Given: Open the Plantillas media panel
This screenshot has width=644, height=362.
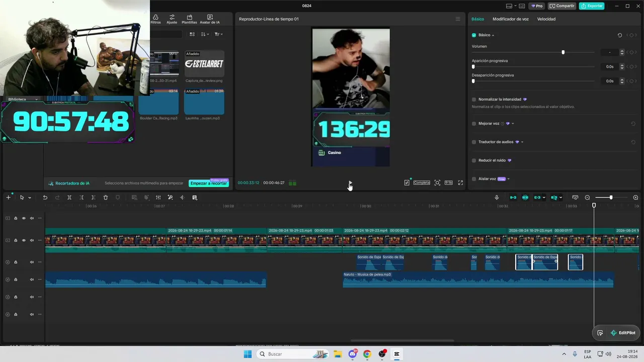Looking at the screenshot, I should (189, 19).
